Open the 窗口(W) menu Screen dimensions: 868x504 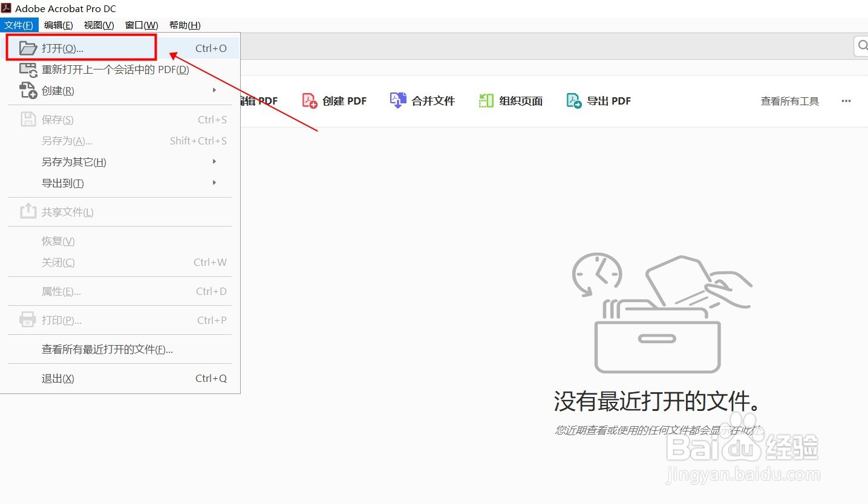(x=142, y=25)
